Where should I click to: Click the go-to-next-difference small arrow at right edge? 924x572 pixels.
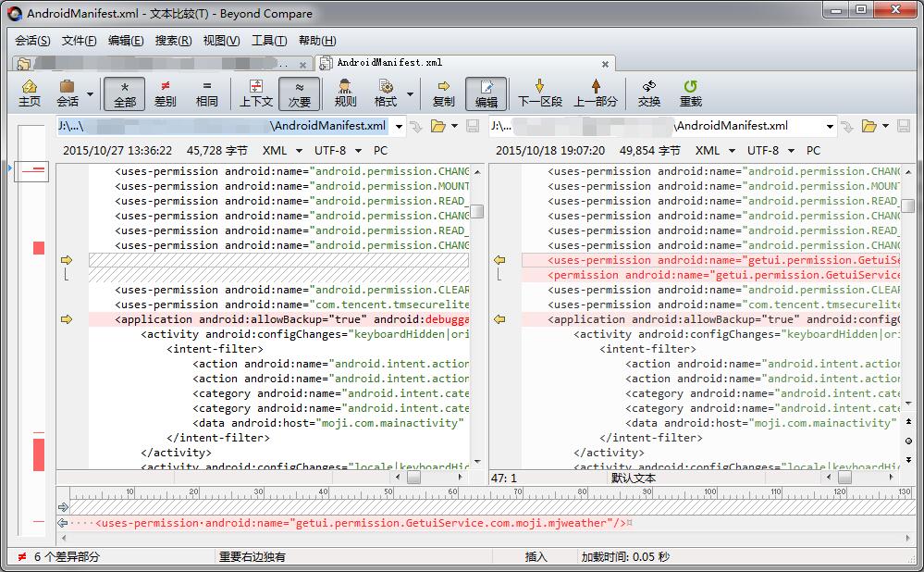908,460
